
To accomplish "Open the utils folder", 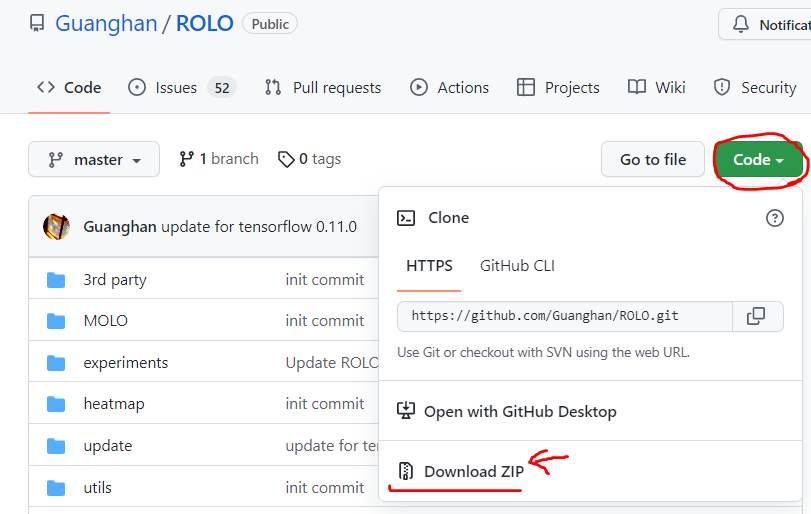I will pyautogui.click(x=97, y=487).
